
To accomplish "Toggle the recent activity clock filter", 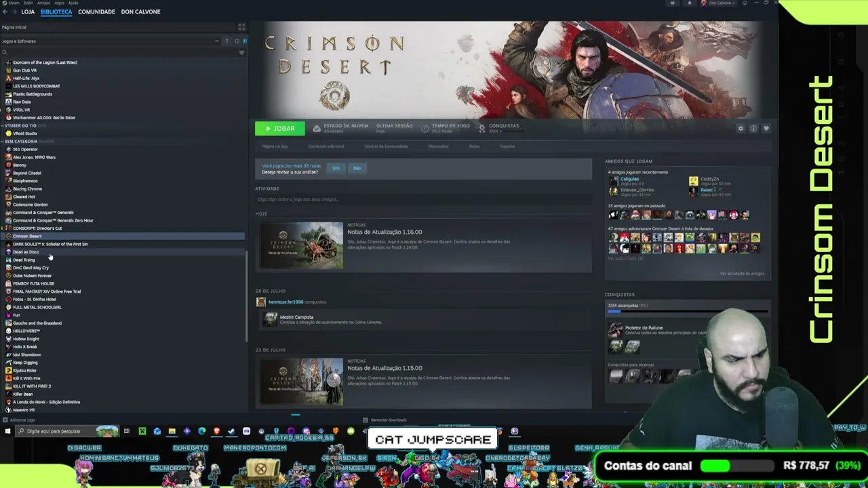I will pyautogui.click(x=237, y=41).
